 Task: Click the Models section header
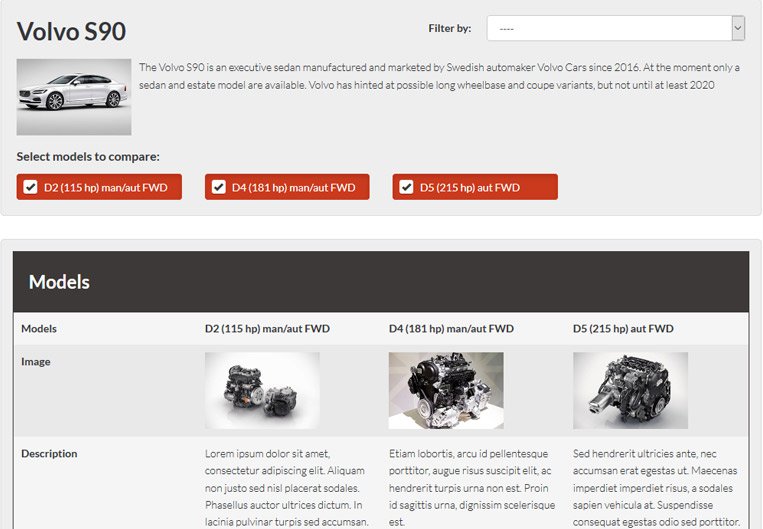pos(381,282)
